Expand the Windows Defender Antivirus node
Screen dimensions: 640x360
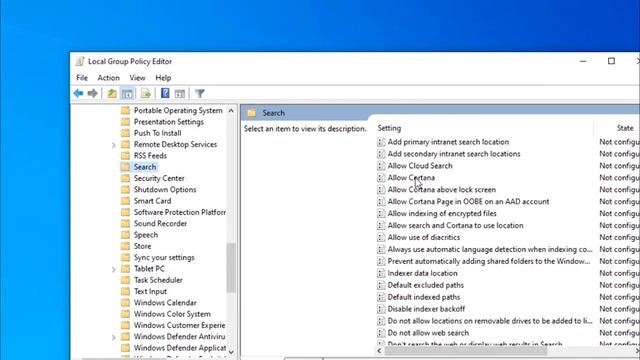(x=113, y=337)
